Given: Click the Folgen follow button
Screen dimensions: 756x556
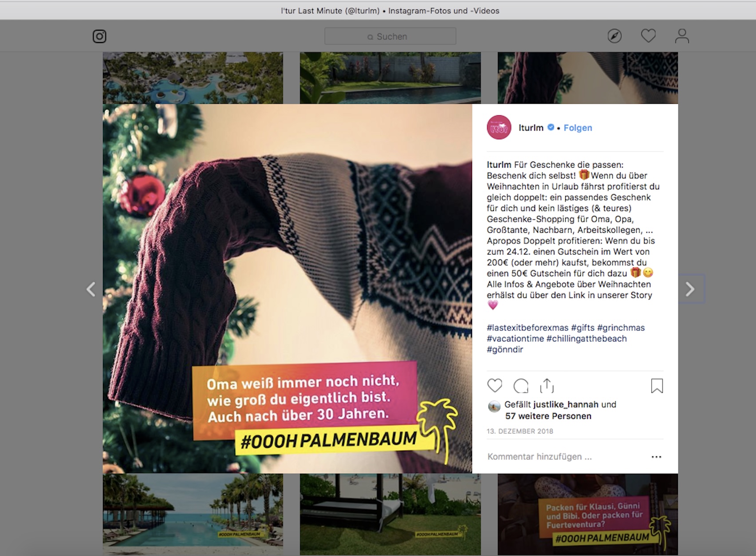Looking at the screenshot, I should pyautogui.click(x=578, y=128).
